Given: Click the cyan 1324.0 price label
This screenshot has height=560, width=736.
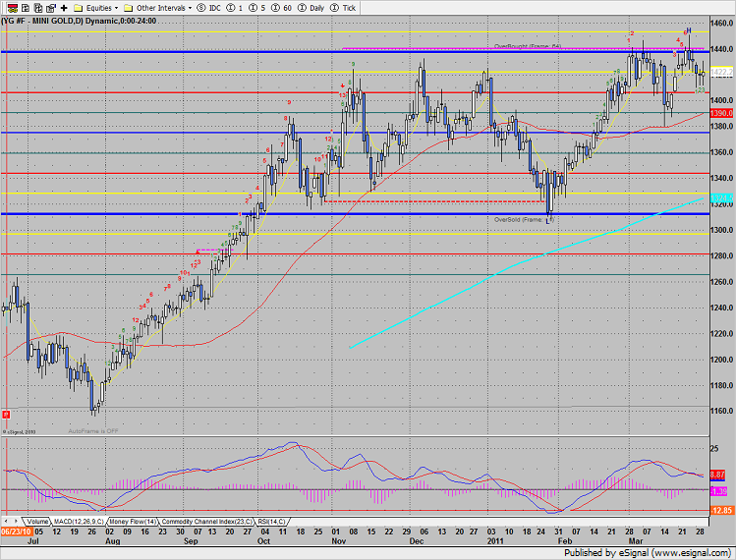Looking at the screenshot, I should click(721, 198).
